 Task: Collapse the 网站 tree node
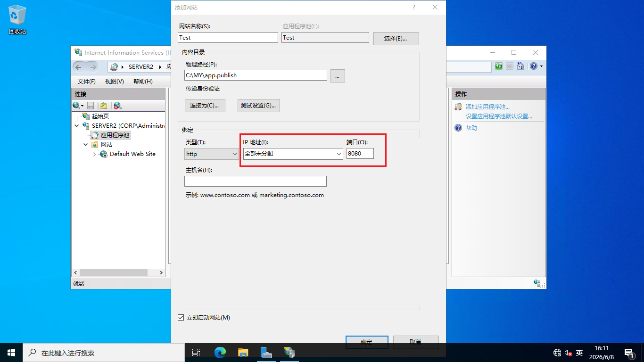(86, 145)
